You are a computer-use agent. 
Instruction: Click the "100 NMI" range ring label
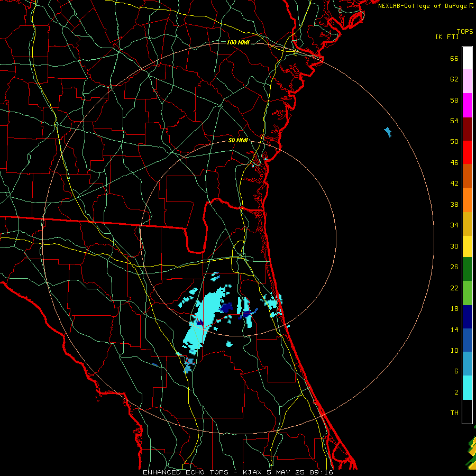(x=238, y=42)
